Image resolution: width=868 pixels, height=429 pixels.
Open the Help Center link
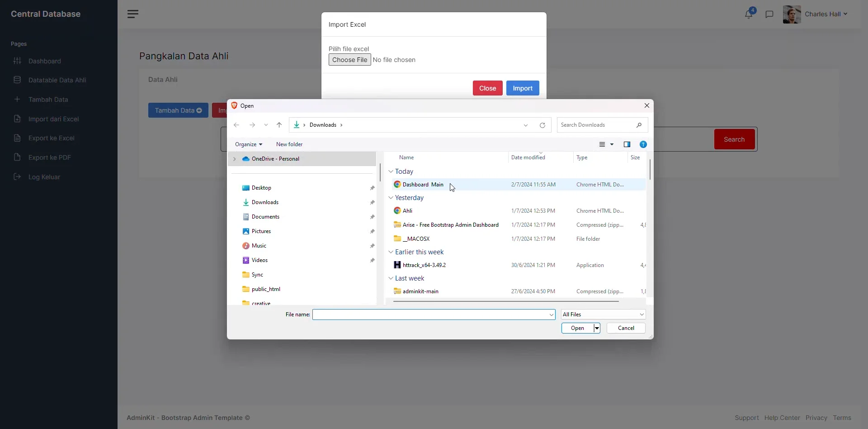(782, 418)
